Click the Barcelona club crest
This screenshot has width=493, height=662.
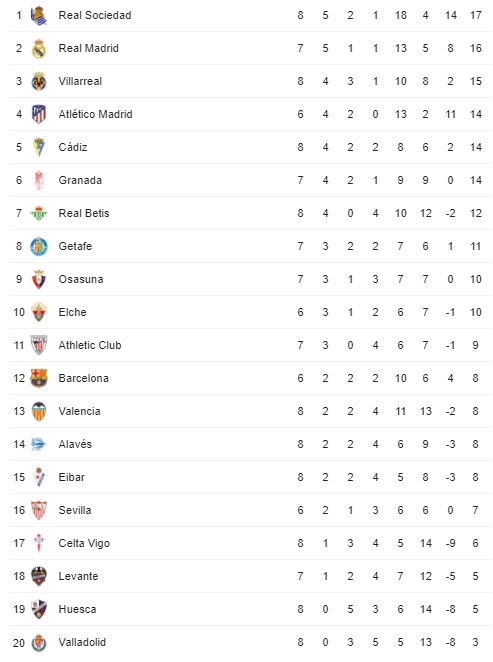[x=39, y=378]
